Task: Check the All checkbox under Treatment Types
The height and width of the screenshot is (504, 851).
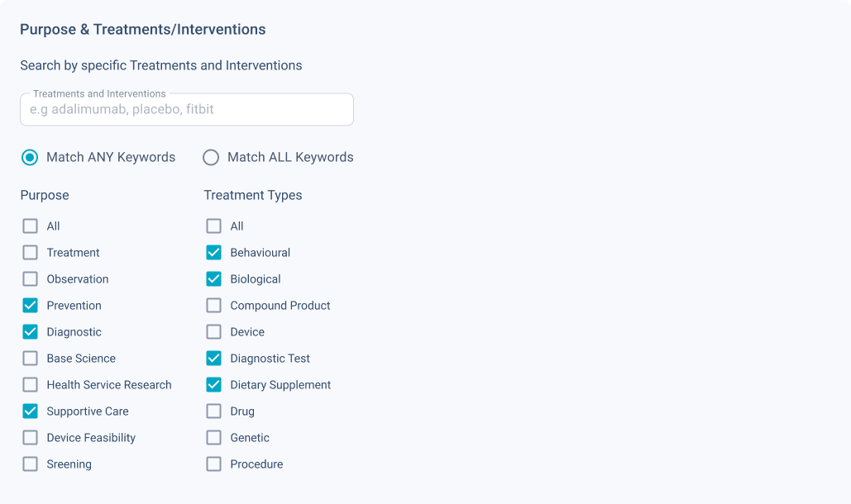Action: click(x=214, y=226)
